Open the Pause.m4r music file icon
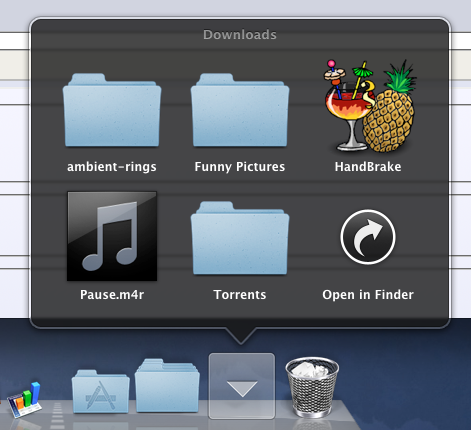471x430 pixels. tap(112, 236)
